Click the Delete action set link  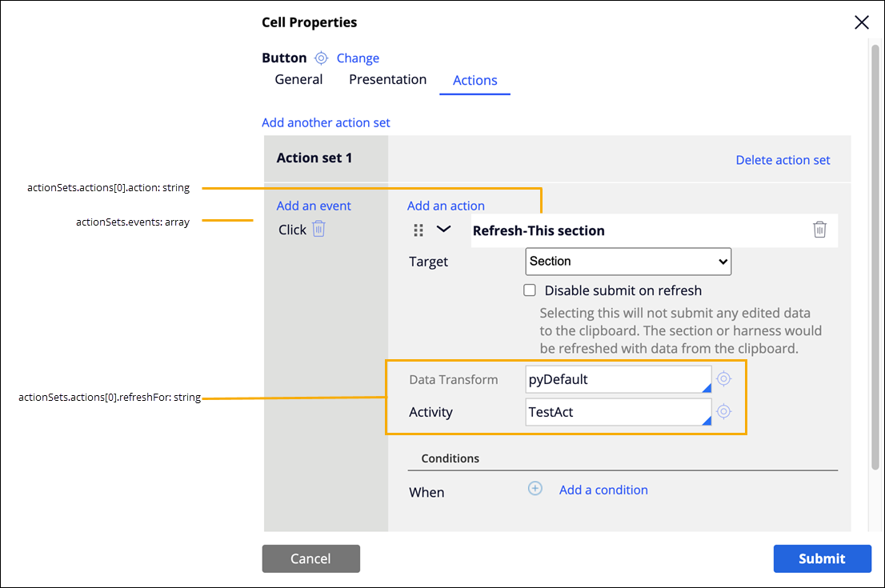coord(783,160)
